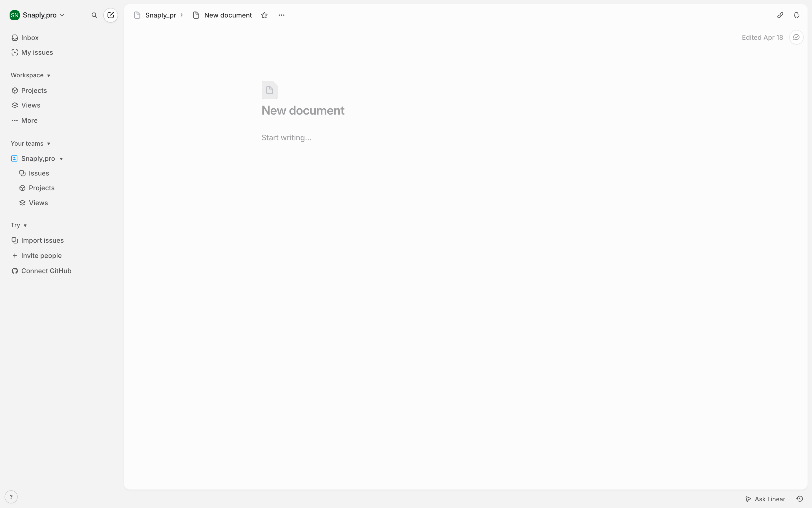The width and height of the screenshot is (812, 508).
Task: Collapse the Workspace section
Action: point(30,75)
